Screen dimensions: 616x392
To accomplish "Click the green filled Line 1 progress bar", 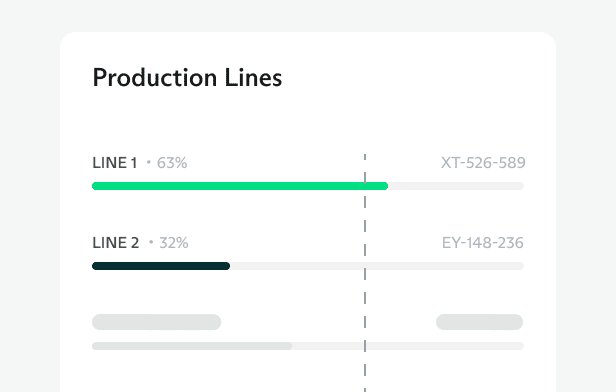I will point(240,186).
